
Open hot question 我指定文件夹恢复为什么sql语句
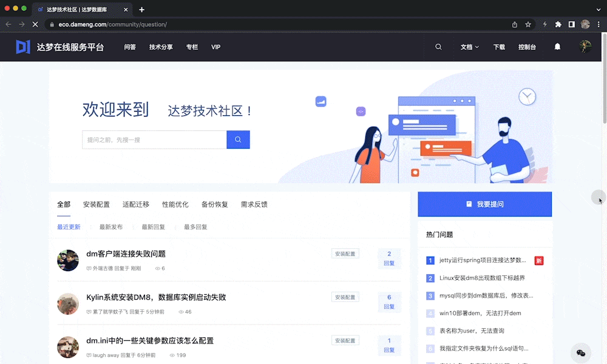(x=484, y=348)
